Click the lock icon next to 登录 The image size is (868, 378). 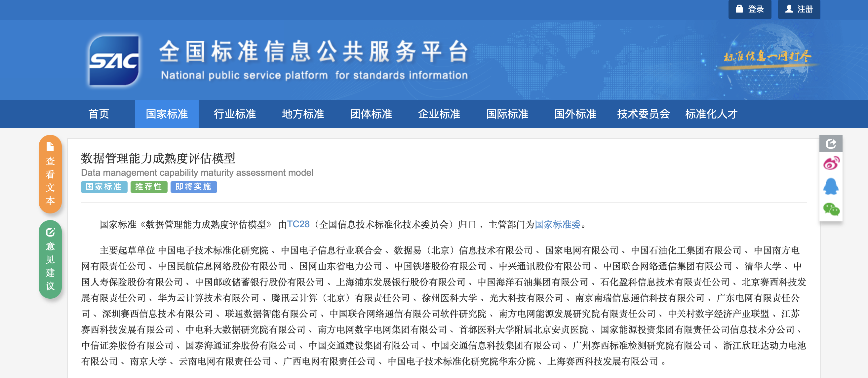coord(739,9)
